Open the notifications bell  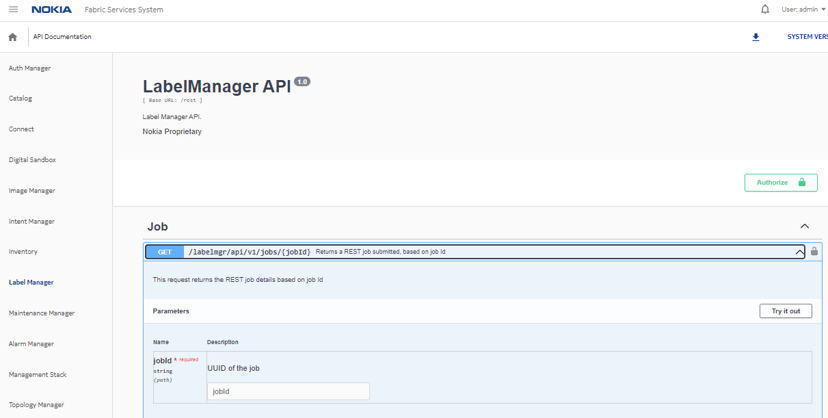[765, 10]
